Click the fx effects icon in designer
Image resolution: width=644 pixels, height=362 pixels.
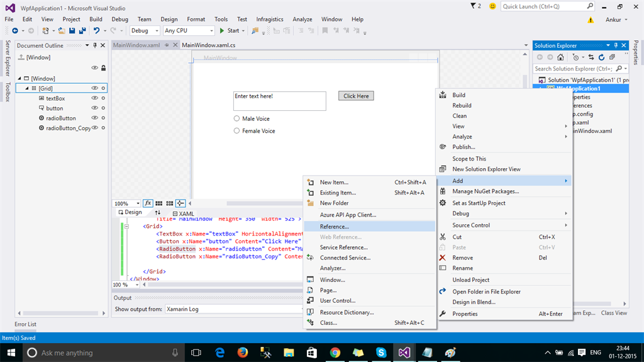(148, 203)
